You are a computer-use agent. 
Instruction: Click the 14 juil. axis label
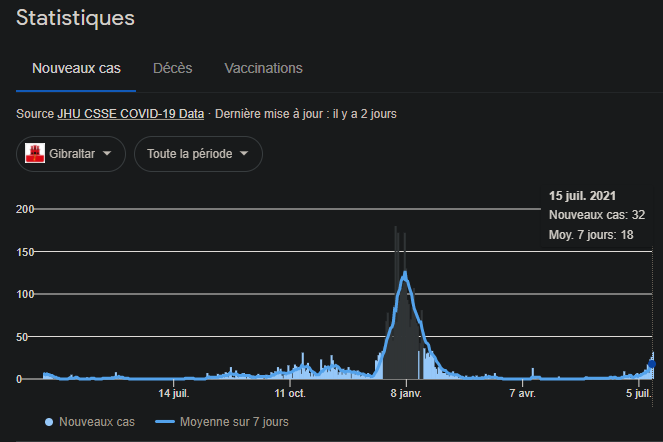174,393
